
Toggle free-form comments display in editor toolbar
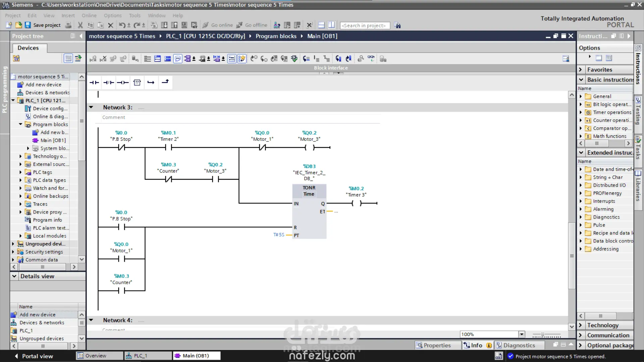point(178,59)
